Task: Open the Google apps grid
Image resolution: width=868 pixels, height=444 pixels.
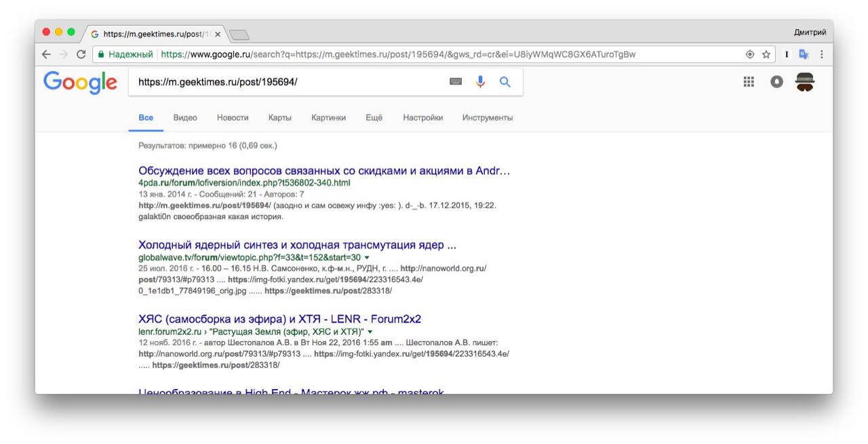Action: pyautogui.click(x=749, y=82)
